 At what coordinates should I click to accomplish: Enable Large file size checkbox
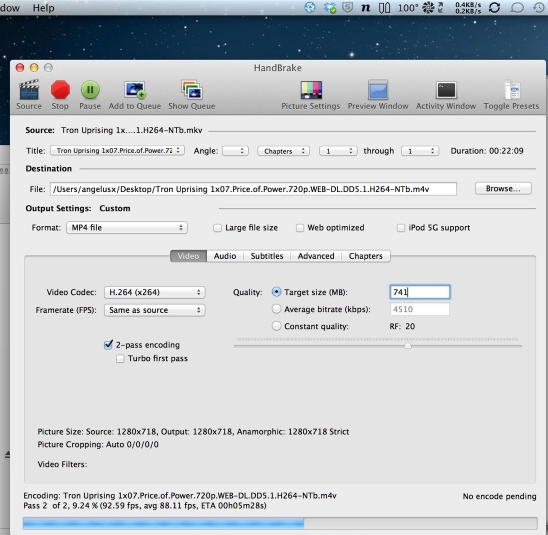coord(217,228)
